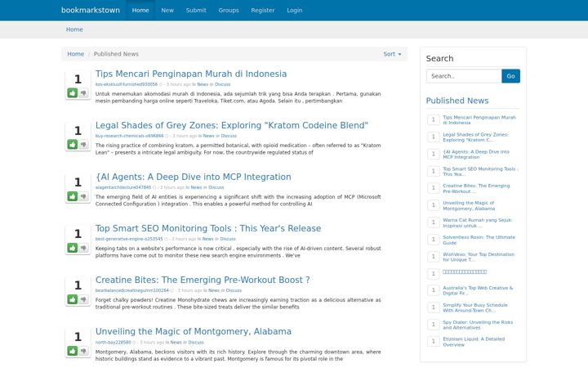Open user buy-research-chemicals-o696866 profile link
Viewport: 588px width, 368px height.
[x=129, y=136]
